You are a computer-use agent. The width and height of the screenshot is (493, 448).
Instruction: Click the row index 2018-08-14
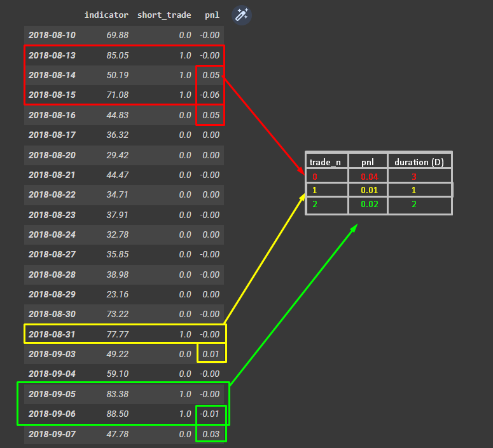(x=52, y=75)
